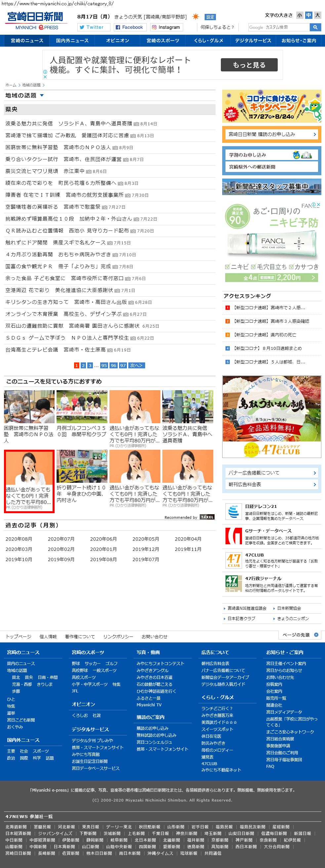Go to pagination page 2
Screen dimensions: 325x868
pos(83,365)
